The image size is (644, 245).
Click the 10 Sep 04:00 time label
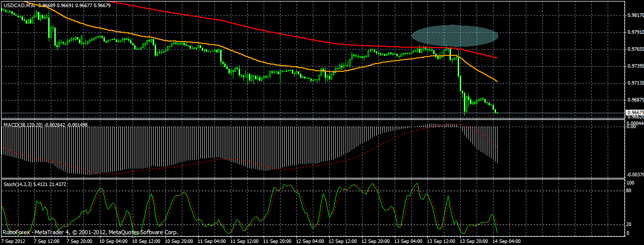[x=113, y=240]
